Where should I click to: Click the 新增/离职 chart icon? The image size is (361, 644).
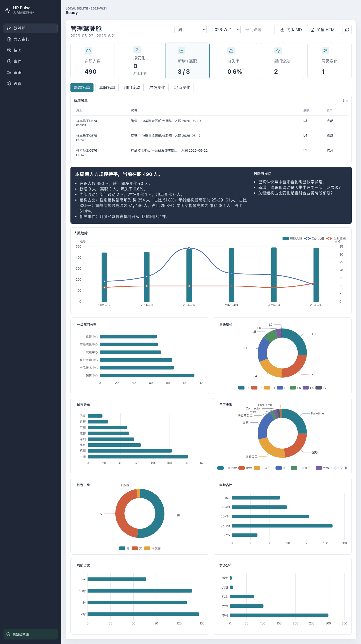click(x=182, y=51)
